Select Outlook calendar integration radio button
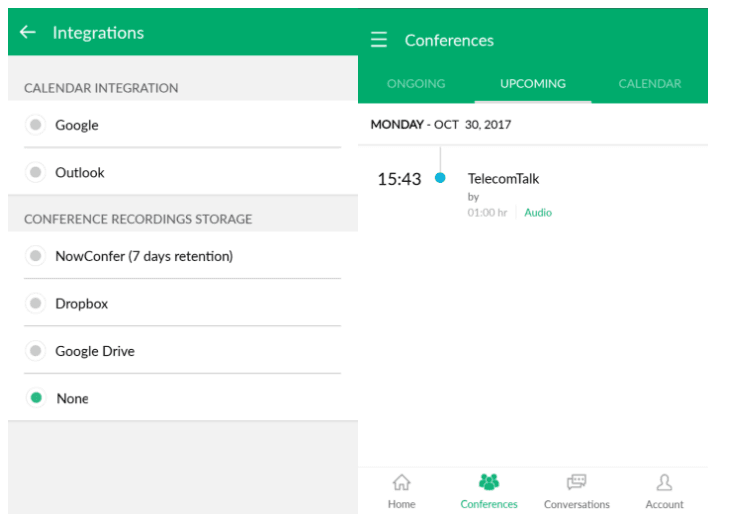The width and height of the screenshot is (741, 531). (x=35, y=172)
